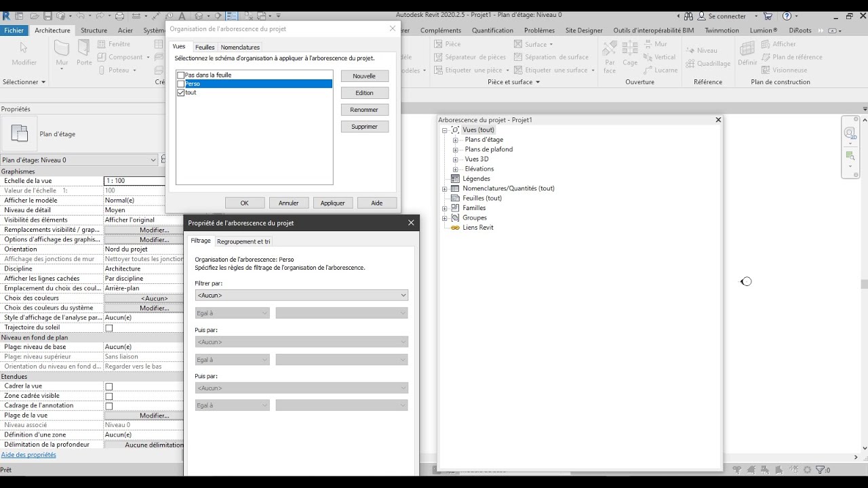Click the Save icon in quick access toolbar
The height and width of the screenshot is (488, 868).
tap(47, 16)
